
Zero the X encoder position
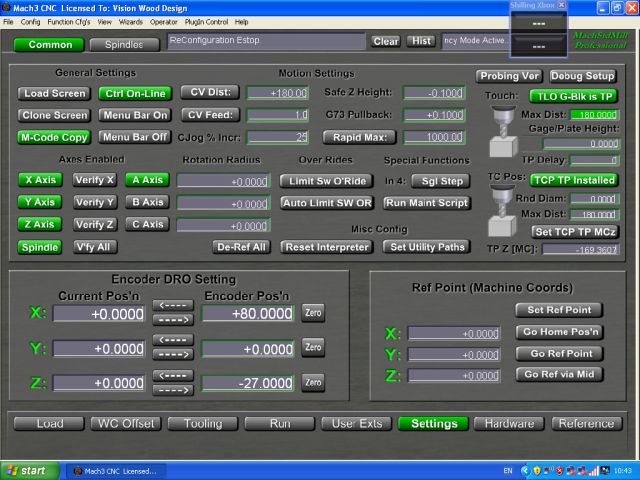[x=313, y=313]
